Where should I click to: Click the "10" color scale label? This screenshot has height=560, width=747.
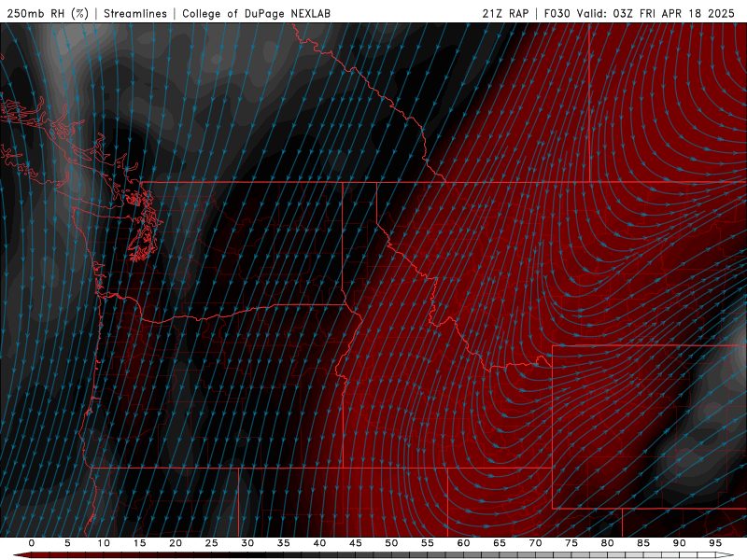point(104,543)
